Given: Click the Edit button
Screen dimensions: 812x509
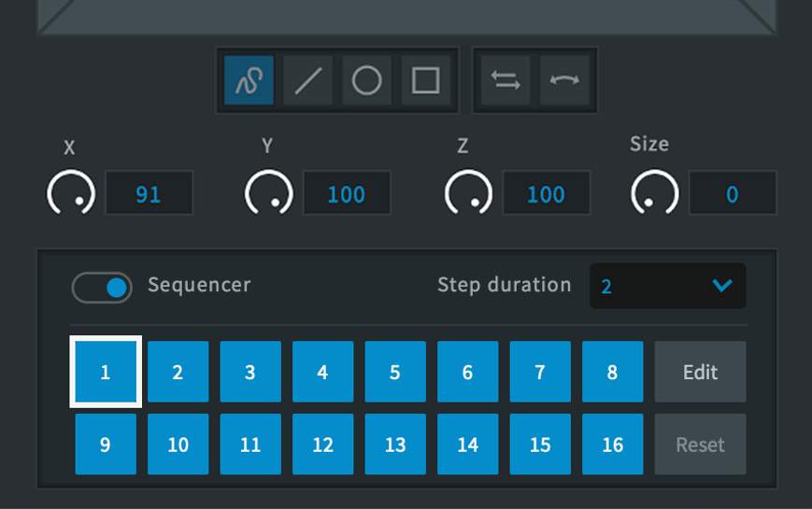Looking at the screenshot, I should (700, 372).
